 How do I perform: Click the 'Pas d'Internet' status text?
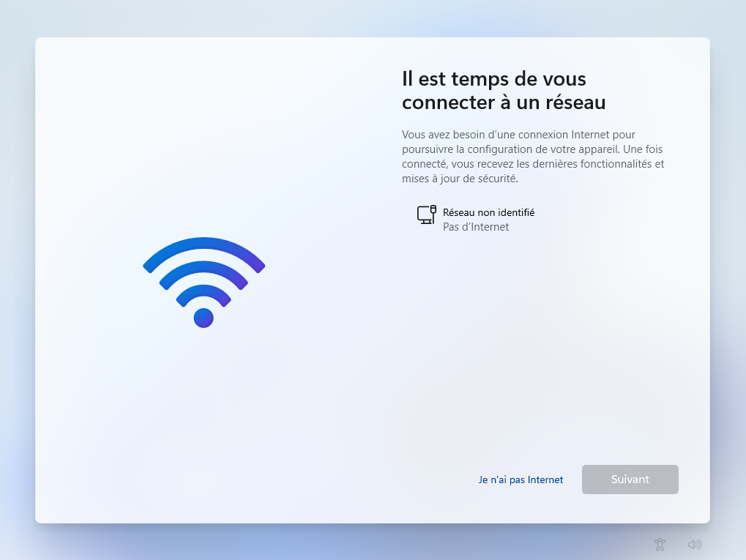pyautogui.click(x=476, y=227)
